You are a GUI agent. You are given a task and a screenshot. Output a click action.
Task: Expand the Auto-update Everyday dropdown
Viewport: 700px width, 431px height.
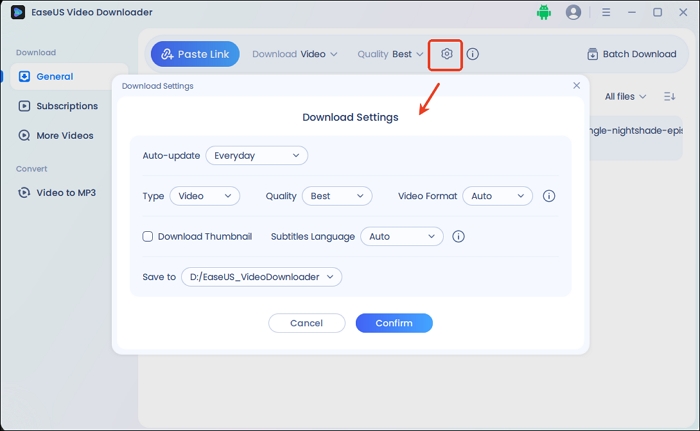(x=256, y=156)
